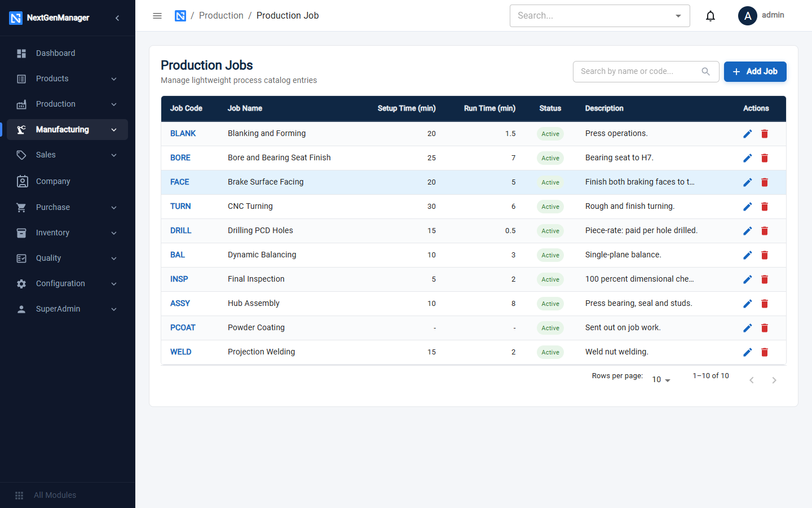The height and width of the screenshot is (508, 812).
Task: Click the search magnifier in the jobs search
Action: click(705, 72)
